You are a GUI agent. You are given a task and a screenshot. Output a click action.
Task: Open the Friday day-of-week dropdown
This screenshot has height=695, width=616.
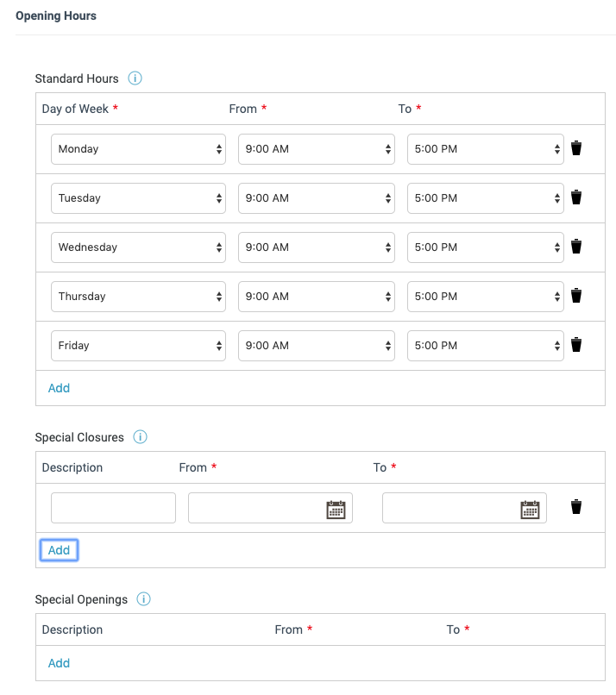[x=138, y=346]
